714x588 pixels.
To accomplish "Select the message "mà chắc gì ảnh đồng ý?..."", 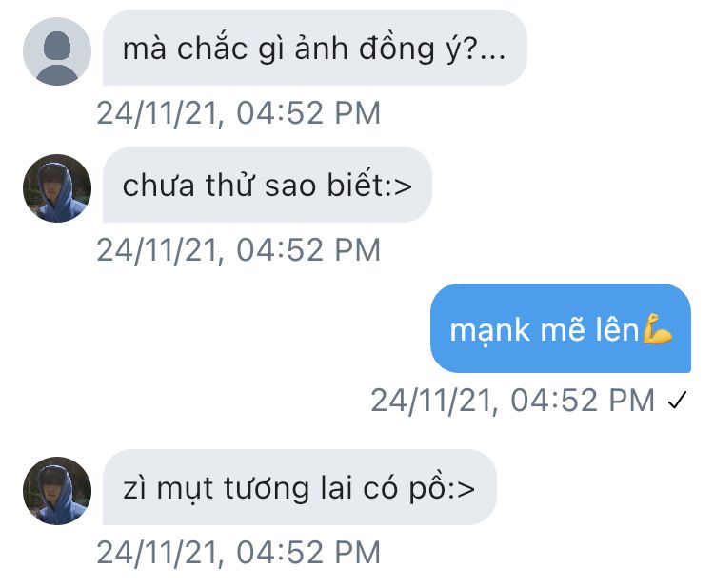I will tap(315, 48).
